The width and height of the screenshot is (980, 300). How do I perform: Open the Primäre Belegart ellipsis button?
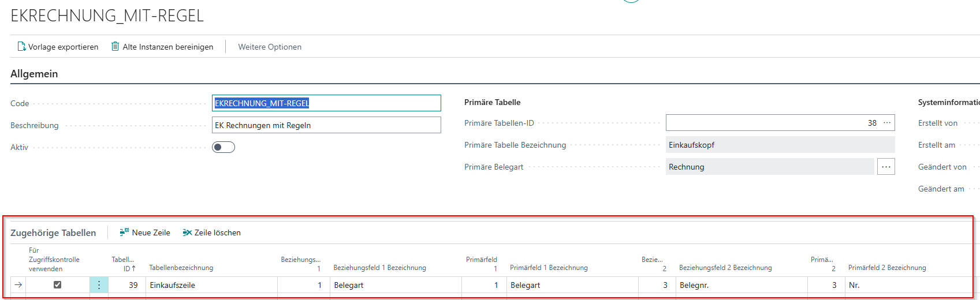pos(886,167)
